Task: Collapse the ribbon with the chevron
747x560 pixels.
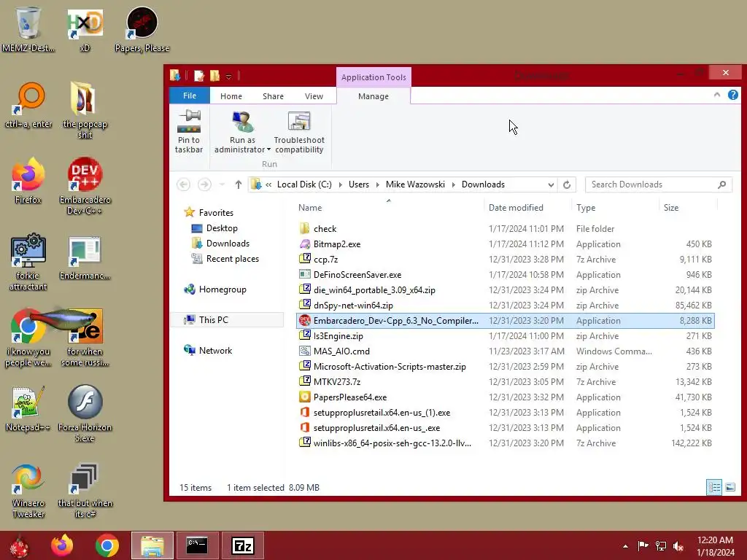Action: pos(716,95)
